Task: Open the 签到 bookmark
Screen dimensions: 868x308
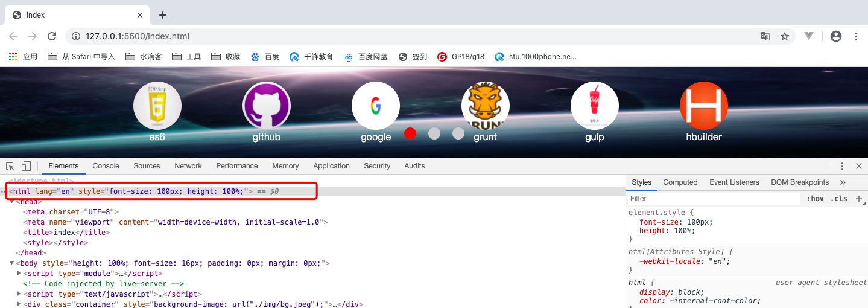Action: pos(413,57)
